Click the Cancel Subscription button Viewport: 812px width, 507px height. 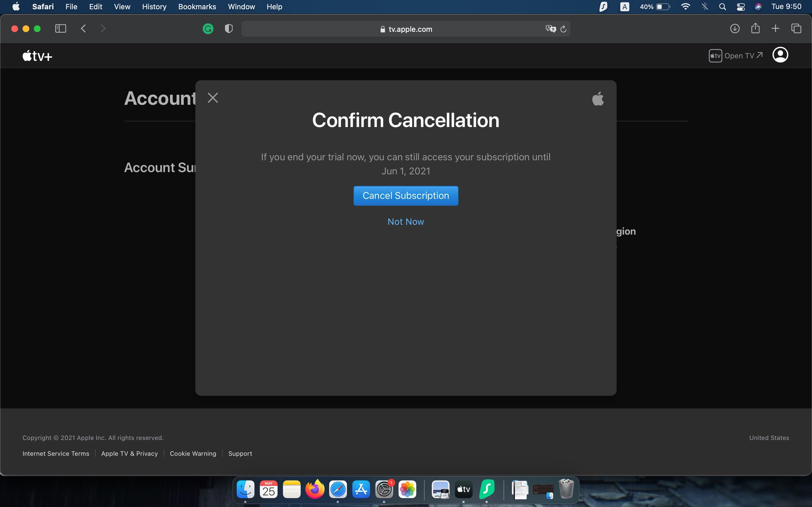(x=406, y=196)
